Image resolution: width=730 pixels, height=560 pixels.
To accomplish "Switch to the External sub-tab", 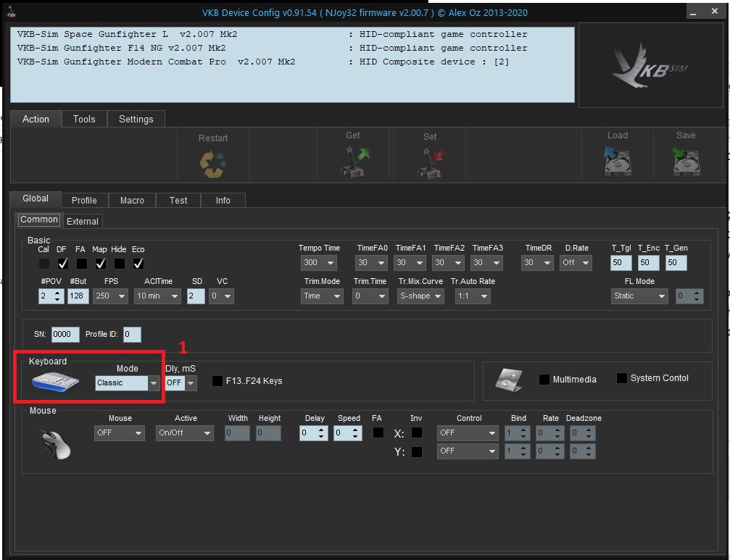I will click(83, 222).
